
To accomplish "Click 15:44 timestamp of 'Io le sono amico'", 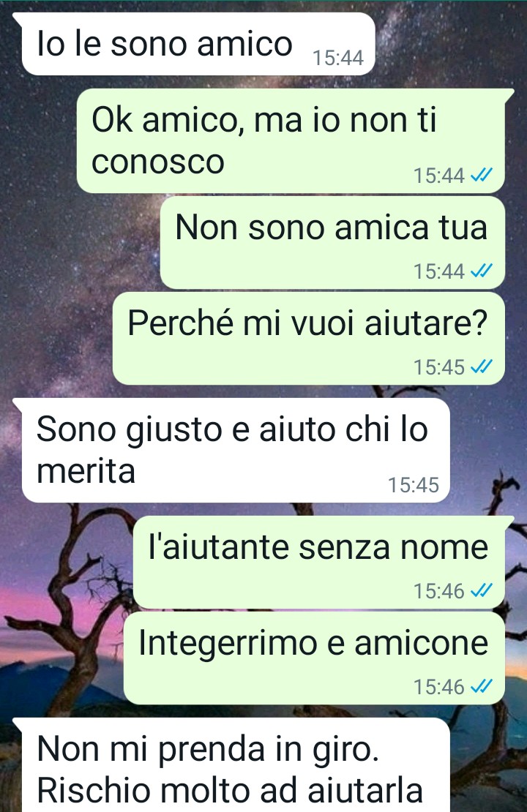I will pos(338,58).
